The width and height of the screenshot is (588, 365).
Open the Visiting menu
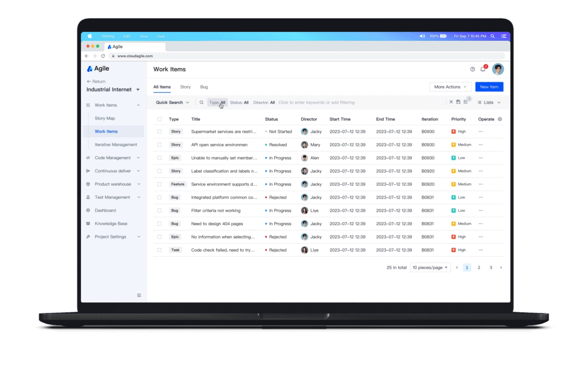108,36
